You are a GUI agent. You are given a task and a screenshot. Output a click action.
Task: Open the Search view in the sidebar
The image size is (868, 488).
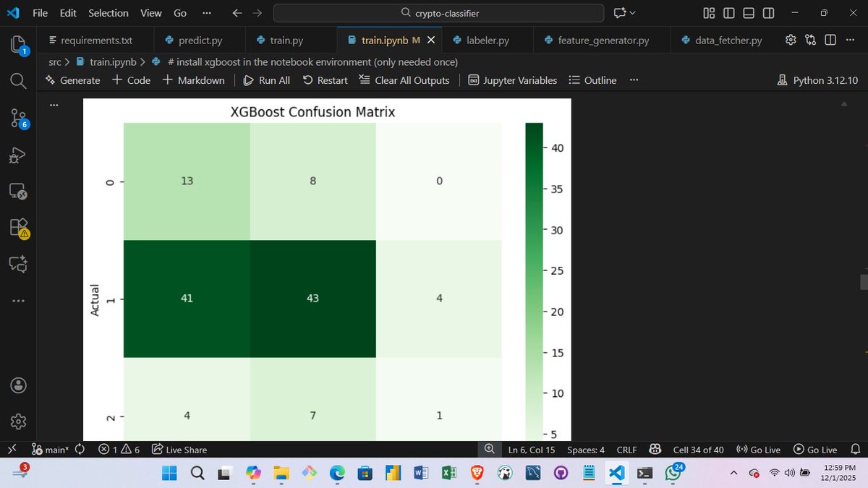[x=17, y=81]
